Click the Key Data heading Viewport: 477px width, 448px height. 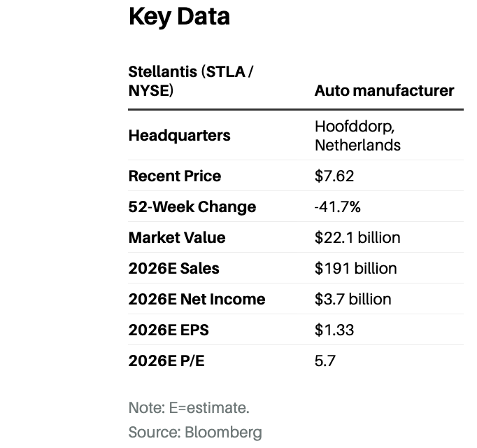pos(179,17)
